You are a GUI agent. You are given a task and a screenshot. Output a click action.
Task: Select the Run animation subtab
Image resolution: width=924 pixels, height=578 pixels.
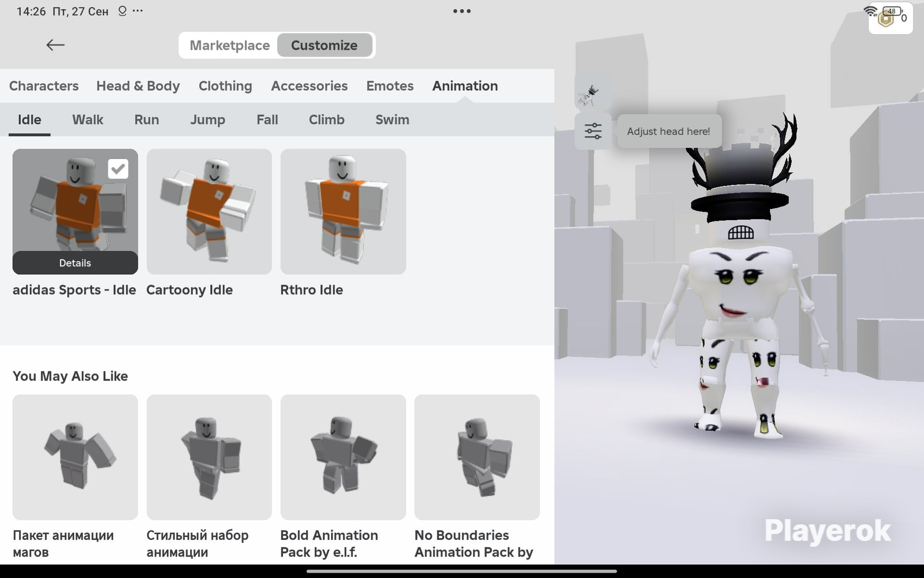[147, 120]
